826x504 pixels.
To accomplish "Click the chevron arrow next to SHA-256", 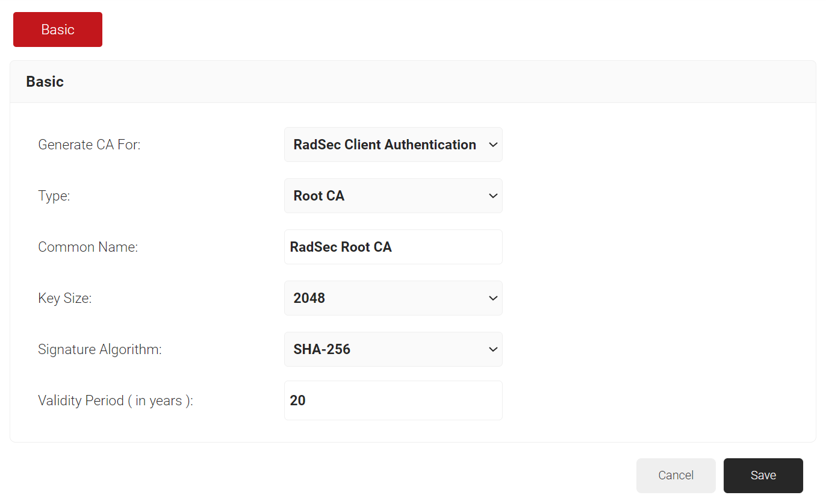I will point(493,349).
